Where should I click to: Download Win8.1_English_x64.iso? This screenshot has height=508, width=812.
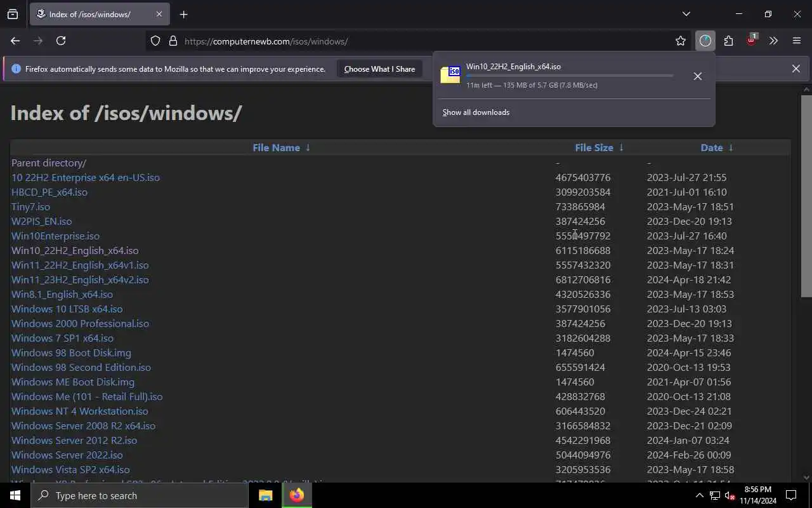point(62,295)
